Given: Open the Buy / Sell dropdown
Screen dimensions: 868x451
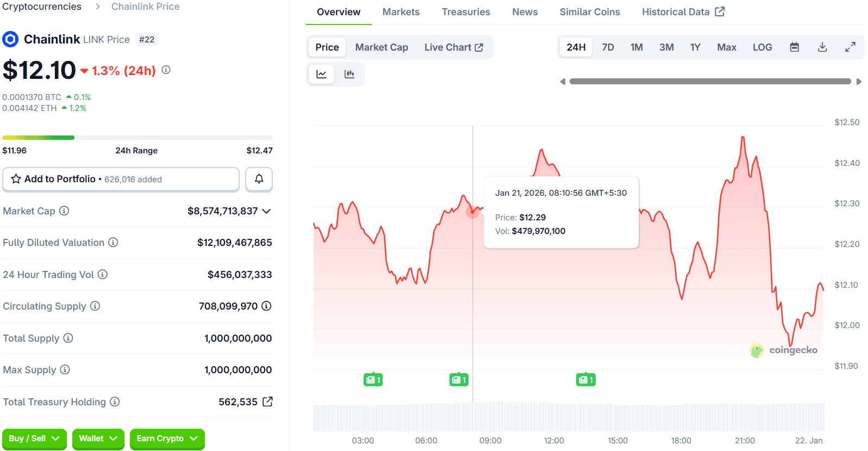Looking at the screenshot, I should [x=34, y=438].
